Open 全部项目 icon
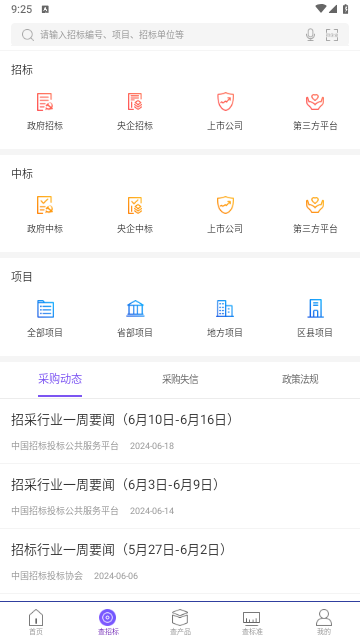This screenshot has width=360, height=640. pos(45,309)
